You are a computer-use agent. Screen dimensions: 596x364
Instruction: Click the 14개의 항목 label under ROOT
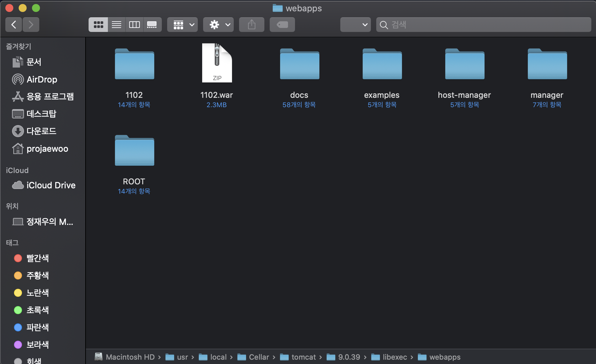coord(134,191)
